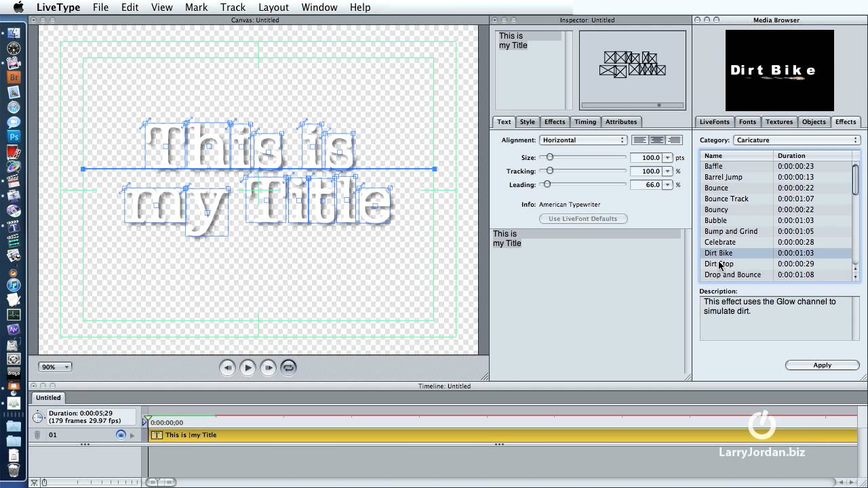Open the Edit menu
868x488 pixels.
130,7
